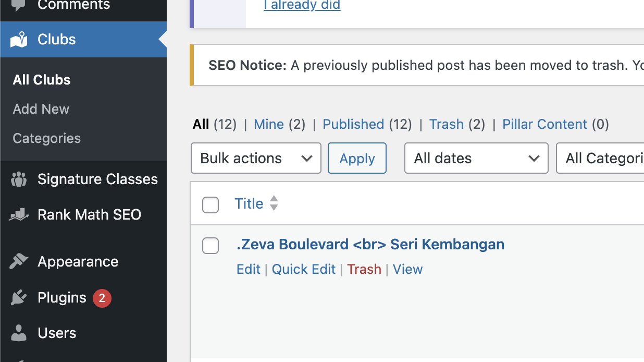Click the Quick Edit link
644x362 pixels.
coord(304,269)
